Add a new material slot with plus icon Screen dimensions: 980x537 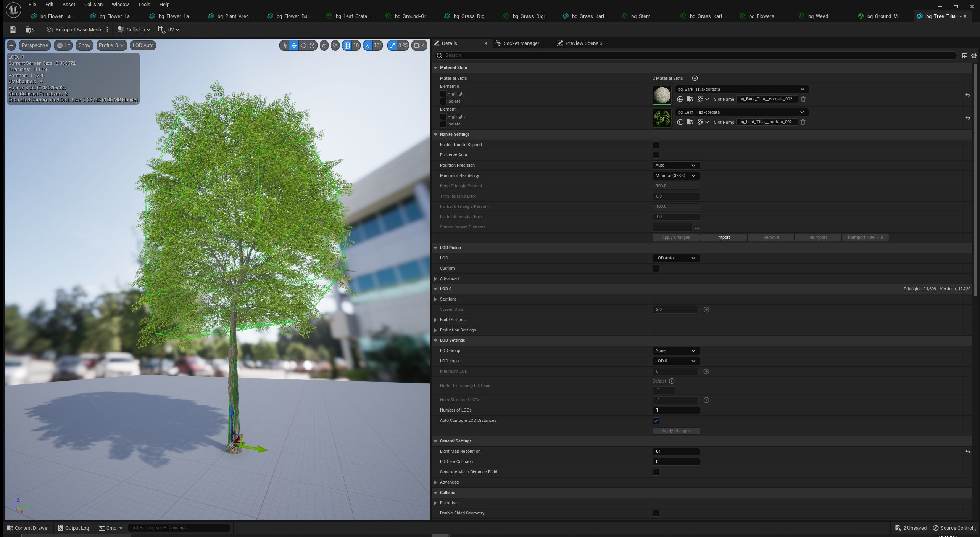pos(695,78)
